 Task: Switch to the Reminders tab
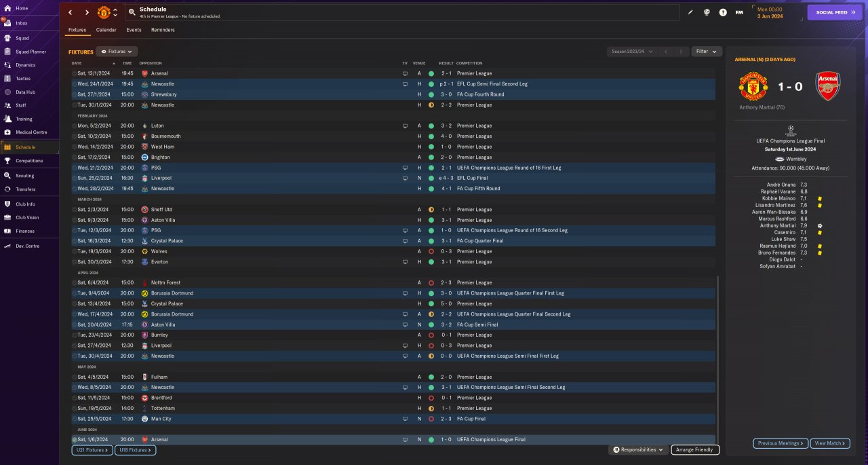(163, 30)
